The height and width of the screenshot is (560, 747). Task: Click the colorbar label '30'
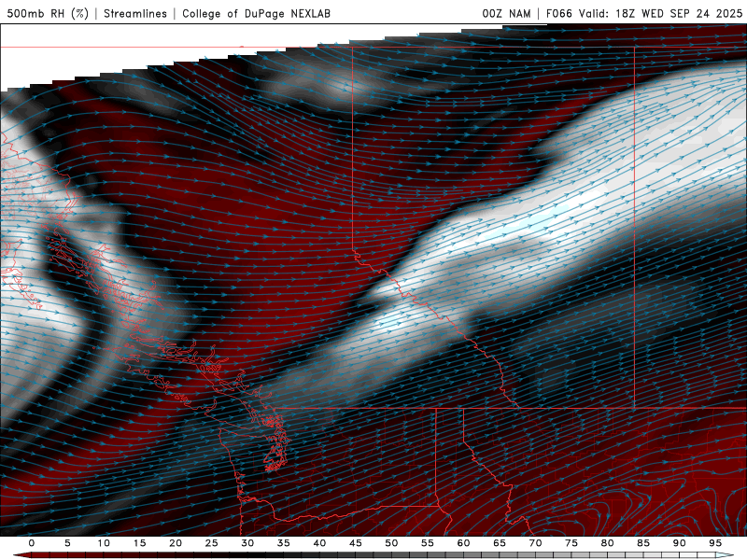tap(247, 543)
